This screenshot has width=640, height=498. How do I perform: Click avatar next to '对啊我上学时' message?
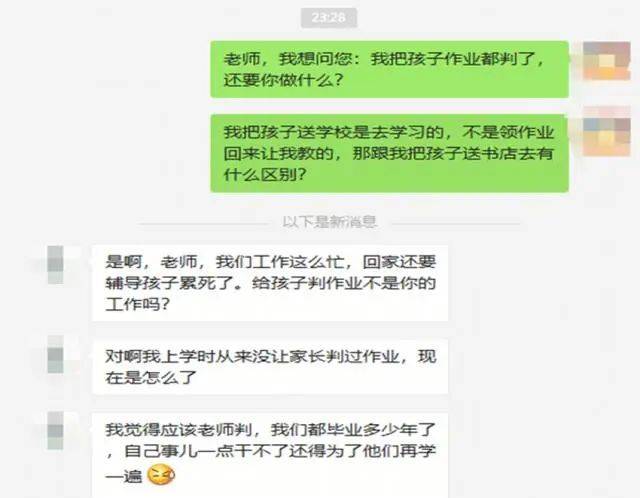click(56, 354)
